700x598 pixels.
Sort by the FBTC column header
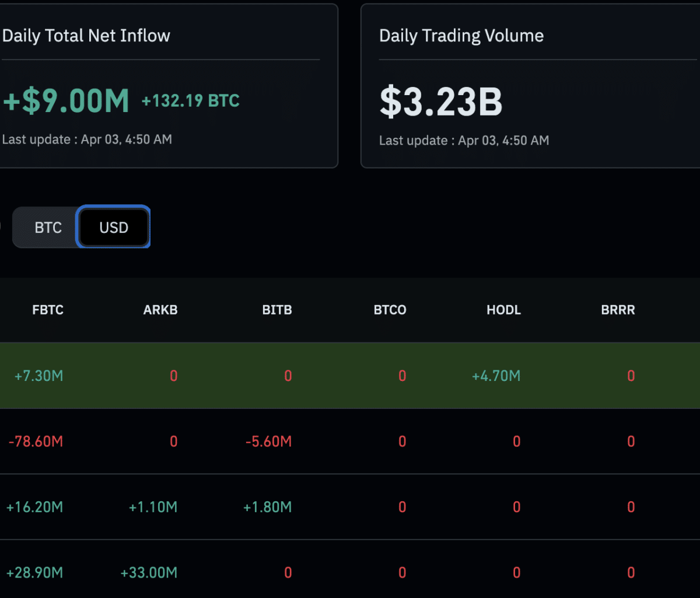click(x=48, y=310)
